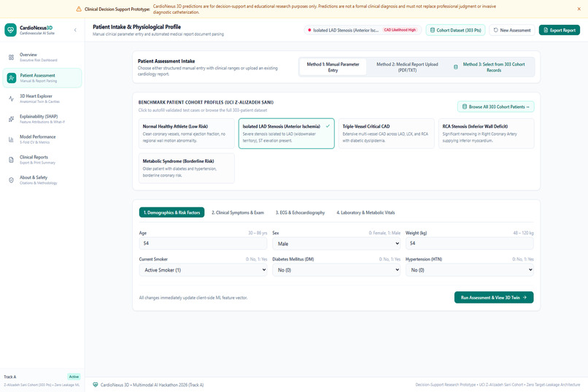Click the About & Safety shield icon

point(11,180)
